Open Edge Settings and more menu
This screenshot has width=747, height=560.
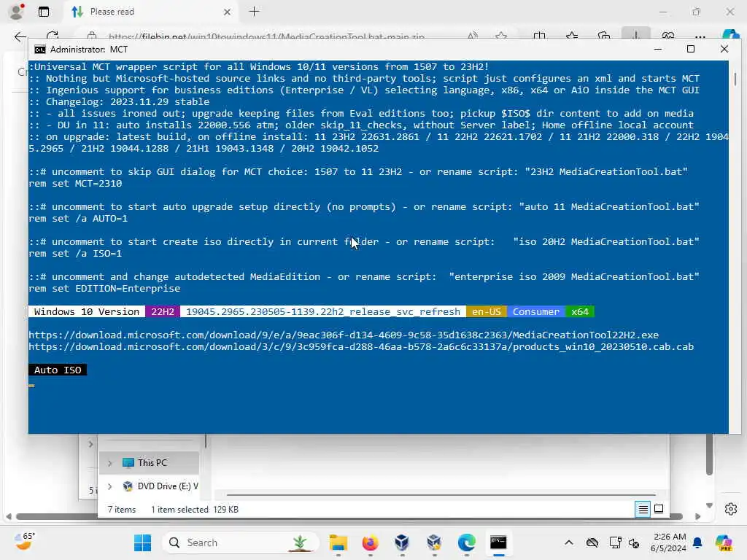(700, 36)
